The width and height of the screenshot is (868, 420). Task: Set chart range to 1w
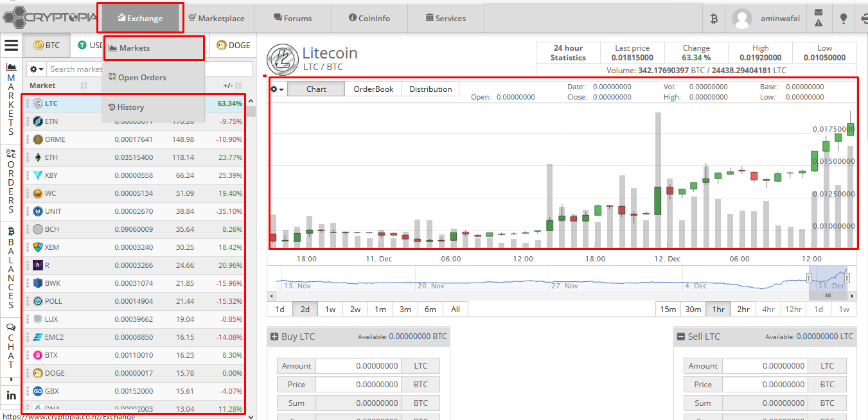[x=330, y=310]
